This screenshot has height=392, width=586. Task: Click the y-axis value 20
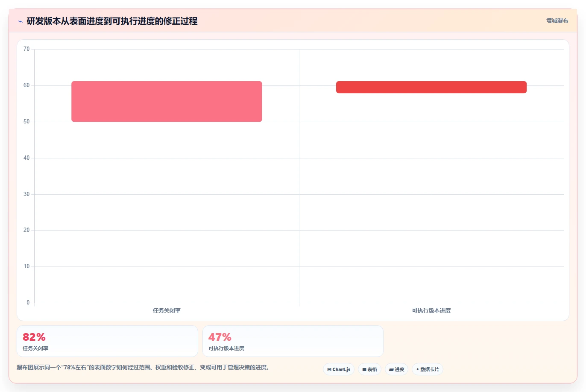pyautogui.click(x=26, y=230)
